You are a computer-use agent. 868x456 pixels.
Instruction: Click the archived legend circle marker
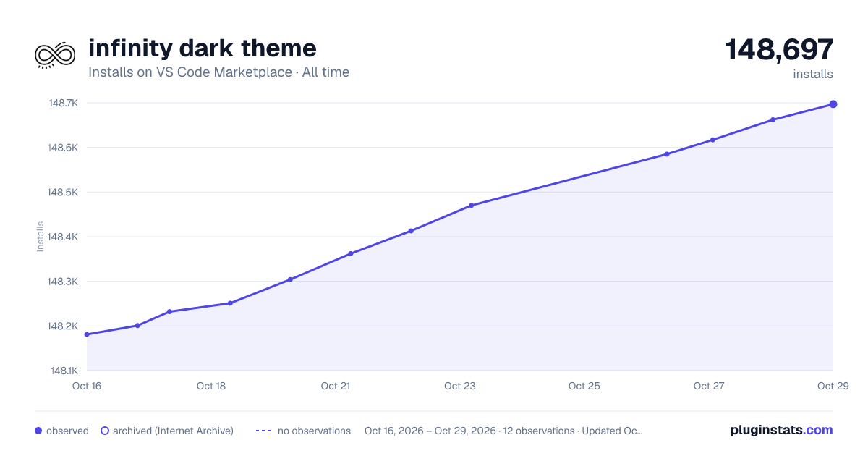[105, 431]
